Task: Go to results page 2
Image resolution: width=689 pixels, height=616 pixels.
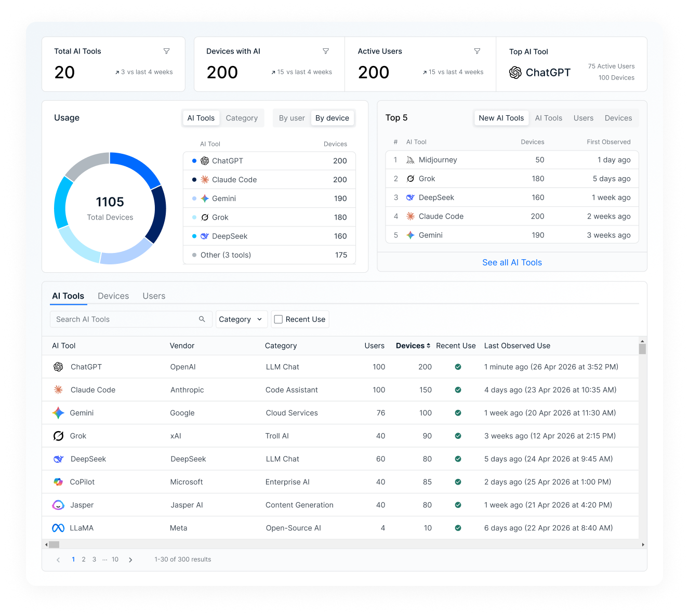Action: (84, 559)
